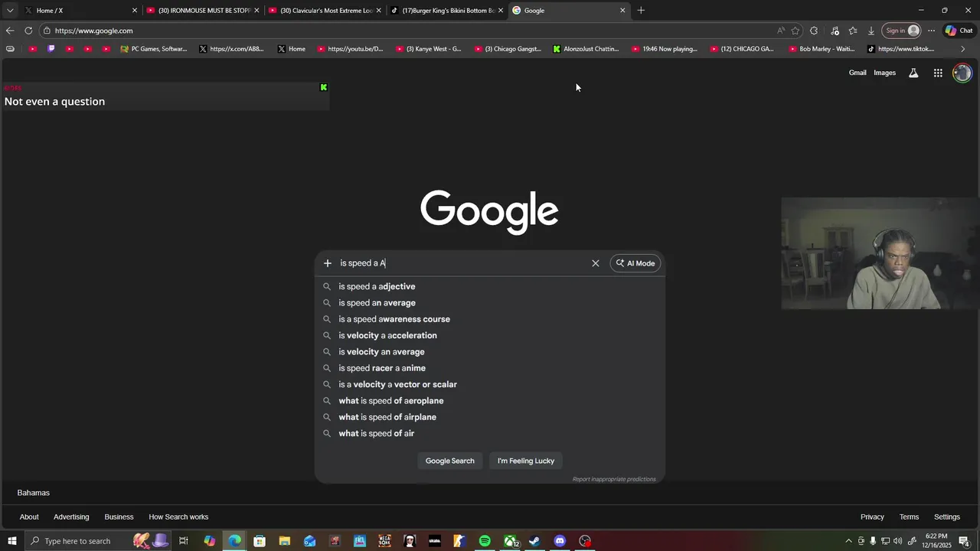The height and width of the screenshot is (551, 980).
Task: Open the Privacy footer link
Action: point(872,517)
